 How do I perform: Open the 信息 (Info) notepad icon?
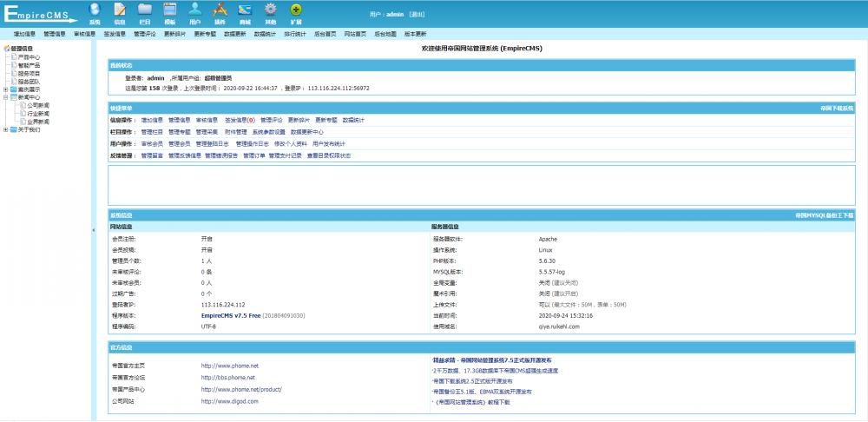(x=120, y=10)
